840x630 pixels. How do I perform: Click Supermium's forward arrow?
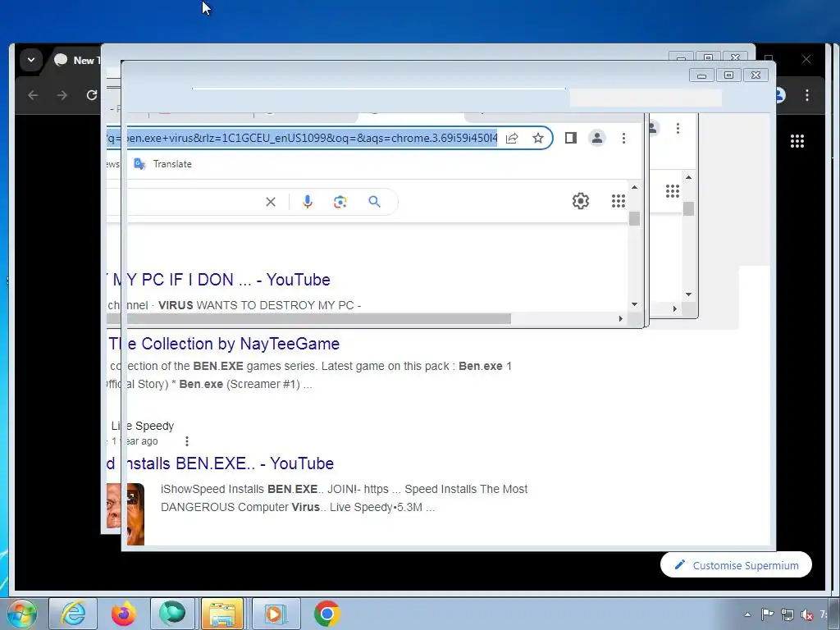point(62,95)
